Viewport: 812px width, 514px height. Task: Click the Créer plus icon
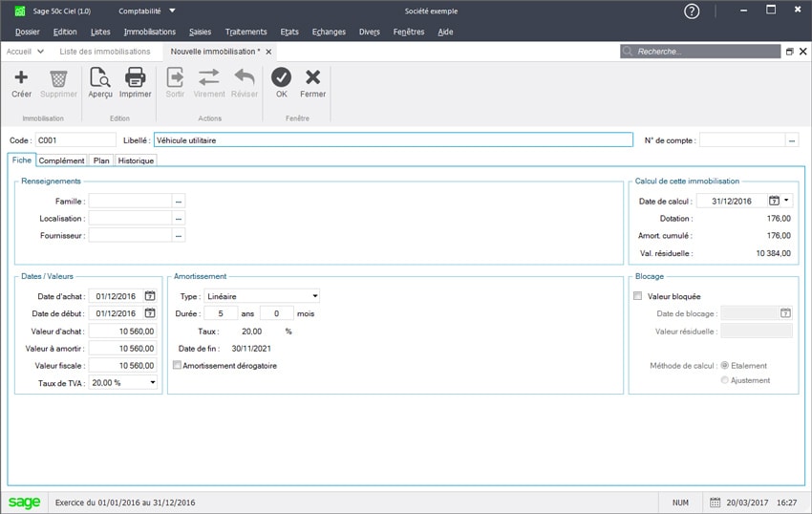pos(21,78)
